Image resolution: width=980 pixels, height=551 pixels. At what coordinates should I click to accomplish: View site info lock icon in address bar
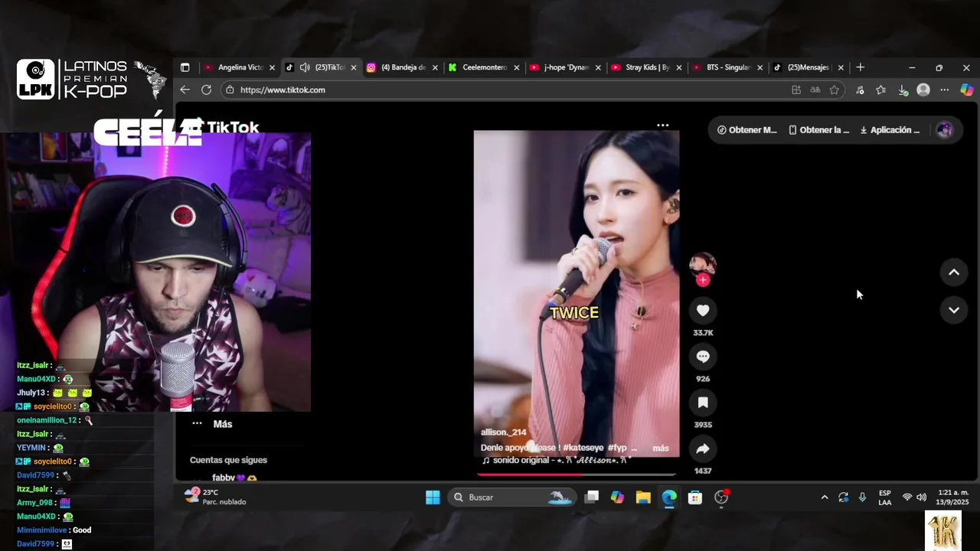pos(230,90)
